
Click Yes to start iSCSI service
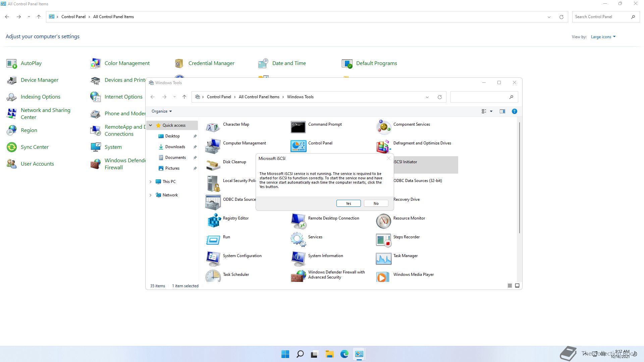tap(348, 203)
